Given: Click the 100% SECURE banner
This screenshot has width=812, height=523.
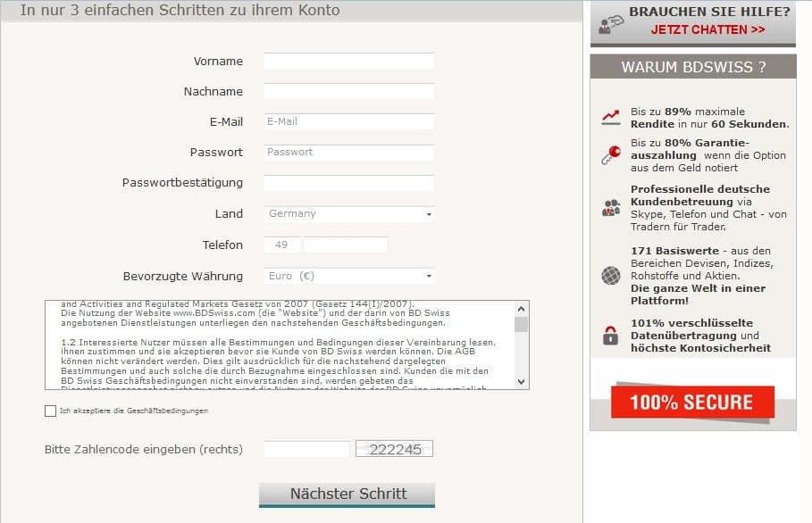Looking at the screenshot, I should tap(692, 402).
